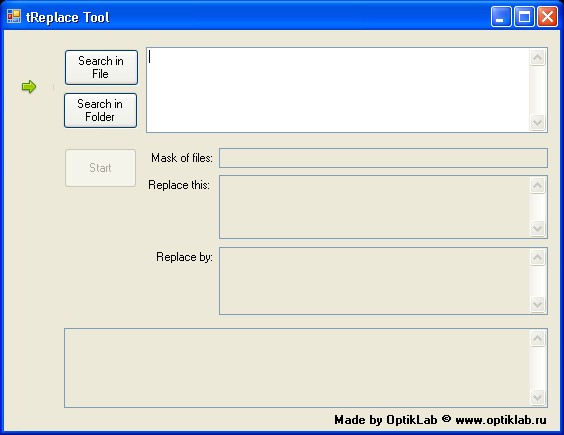Screen dimensions: 564x435
Task: Click the bottom log output area
Action: (297, 368)
